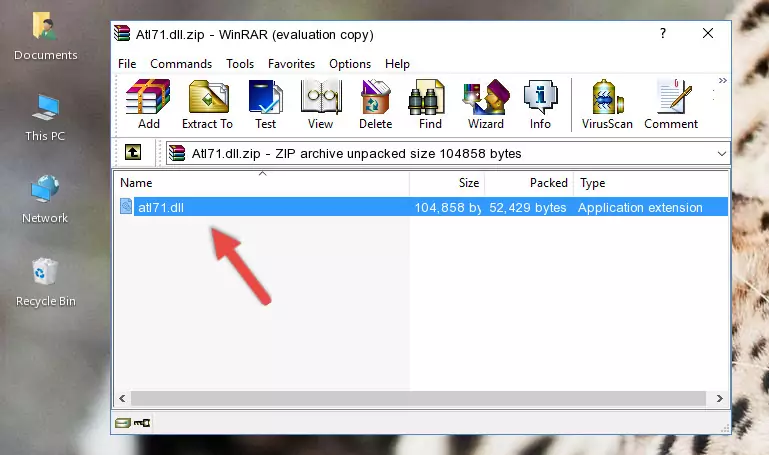Open the Commands menu
769x455 pixels.
click(x=181, y=64)
